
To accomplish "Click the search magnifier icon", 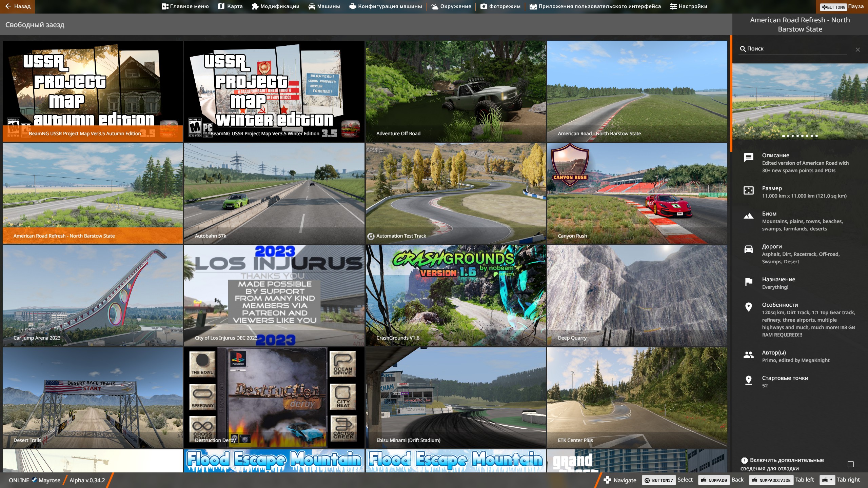I will 743,49.
